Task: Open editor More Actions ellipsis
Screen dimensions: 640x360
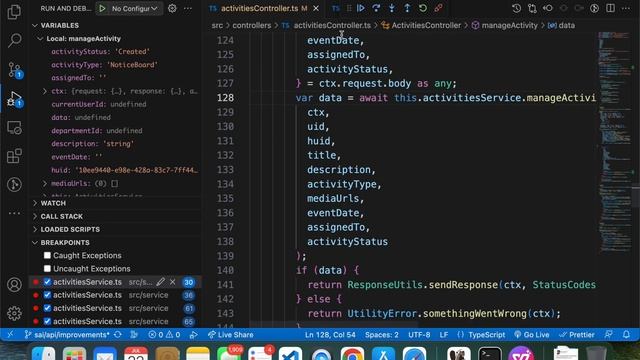Action: (x=626, y=8)
